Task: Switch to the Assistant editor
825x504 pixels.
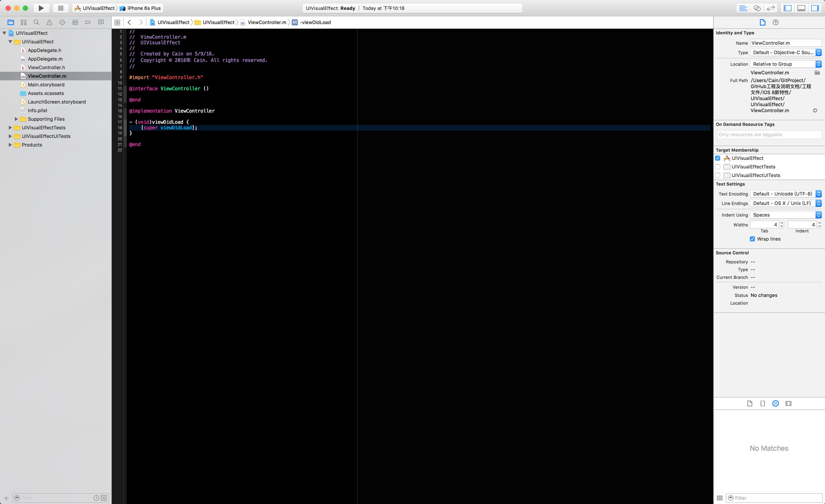Action: tap(757, 8)
